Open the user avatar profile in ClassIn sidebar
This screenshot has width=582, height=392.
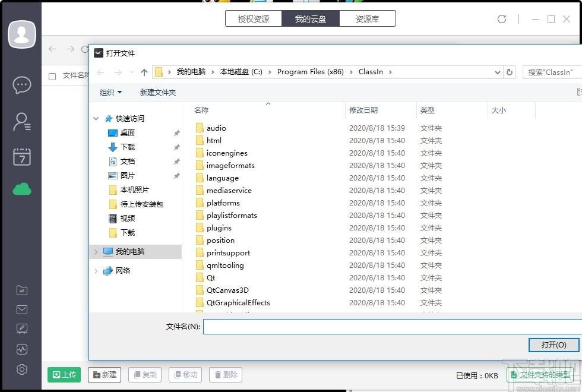[22, 34]
